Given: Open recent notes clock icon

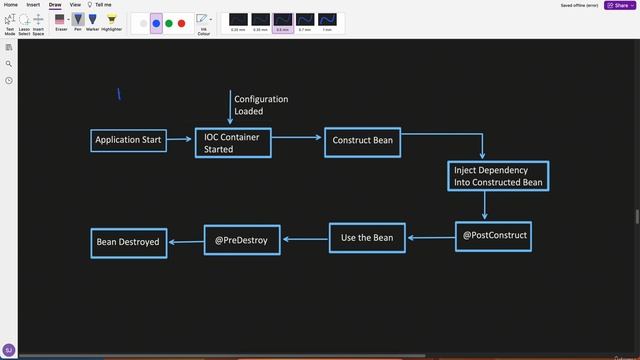Looking at the screenshot, I should point(9,81).
